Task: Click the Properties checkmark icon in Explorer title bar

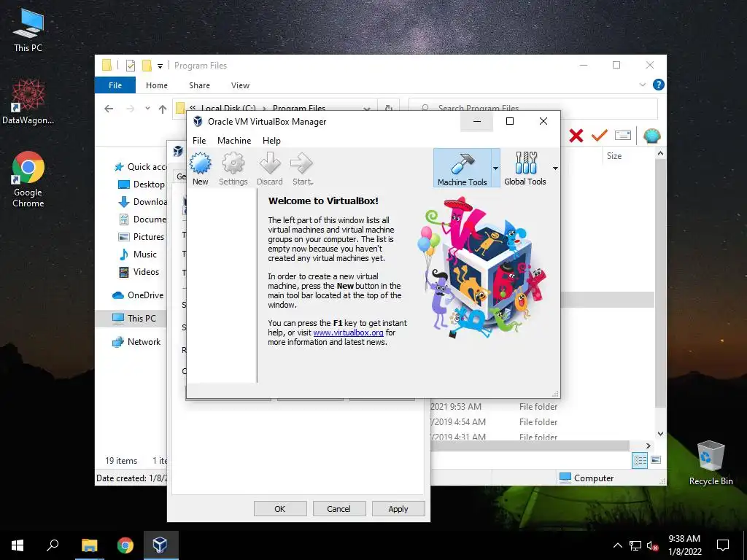Action: (131, 65)
